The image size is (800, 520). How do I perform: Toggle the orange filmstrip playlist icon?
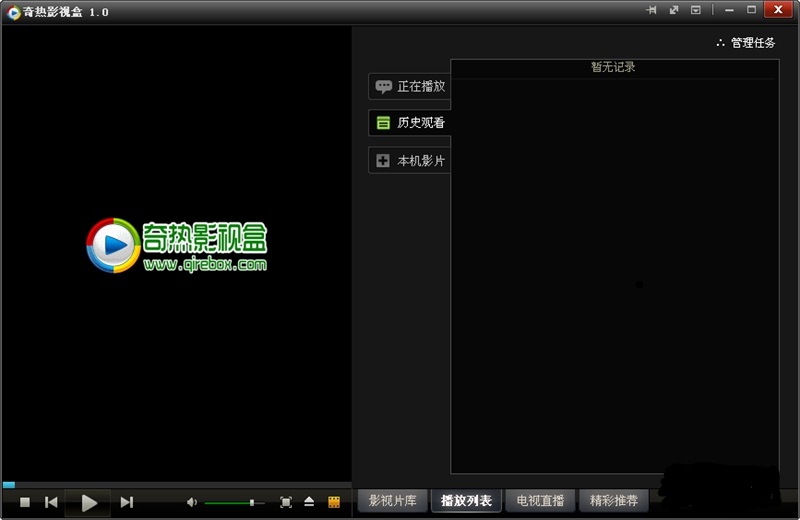click(334, 502)
